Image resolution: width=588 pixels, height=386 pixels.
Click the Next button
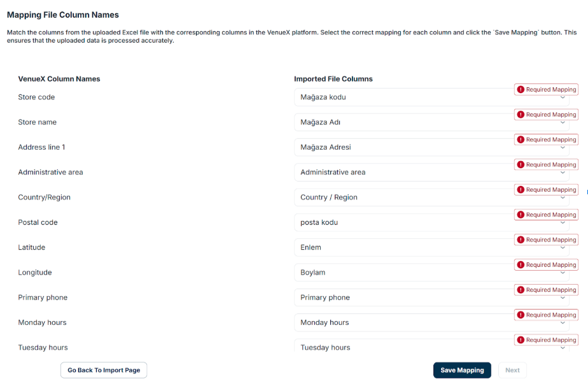[x=512, y=370]
